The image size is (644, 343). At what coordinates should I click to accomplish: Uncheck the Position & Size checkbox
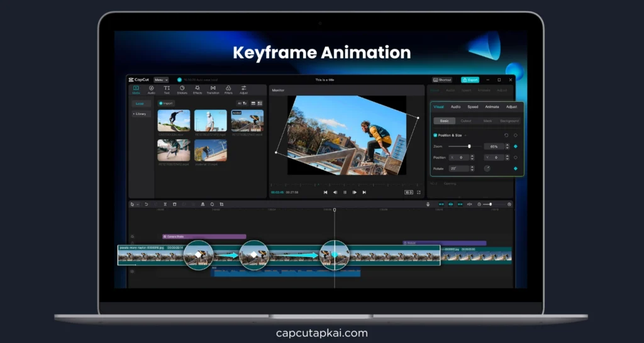click(x=435, y=135)
